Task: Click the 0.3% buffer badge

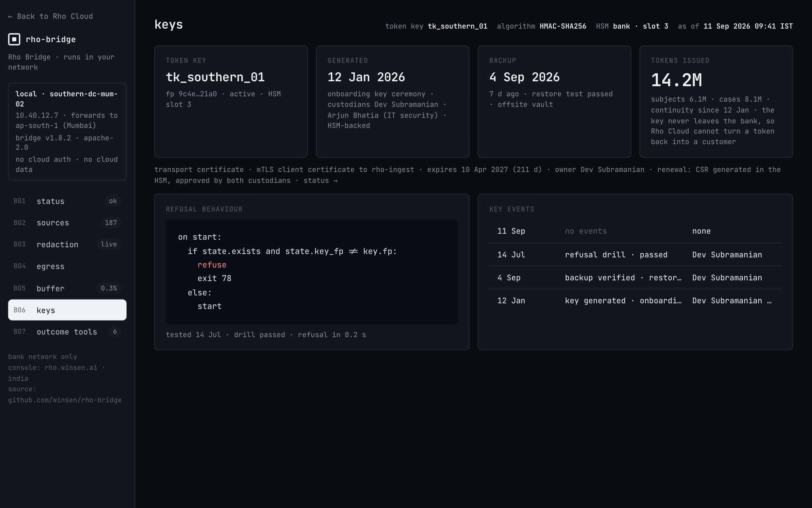Action: point(109,288)
